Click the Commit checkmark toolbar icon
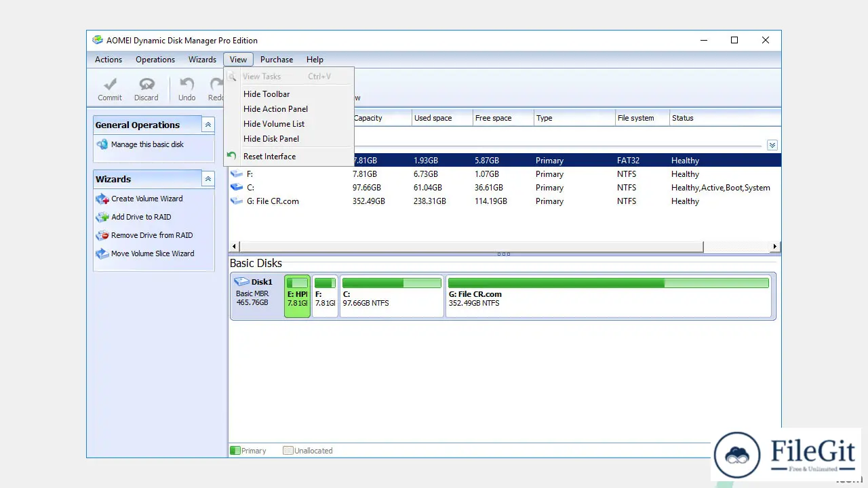 (110, 84)
